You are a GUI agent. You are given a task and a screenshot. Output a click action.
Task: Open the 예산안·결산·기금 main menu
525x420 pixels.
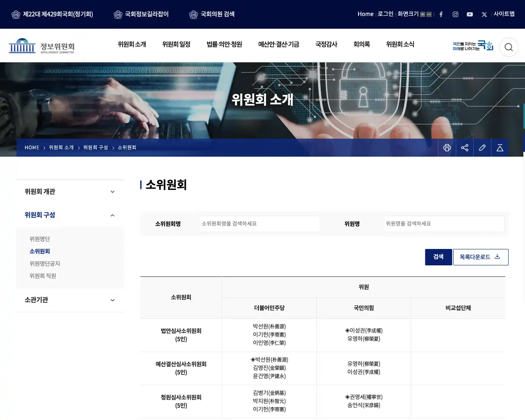point(279,44)
